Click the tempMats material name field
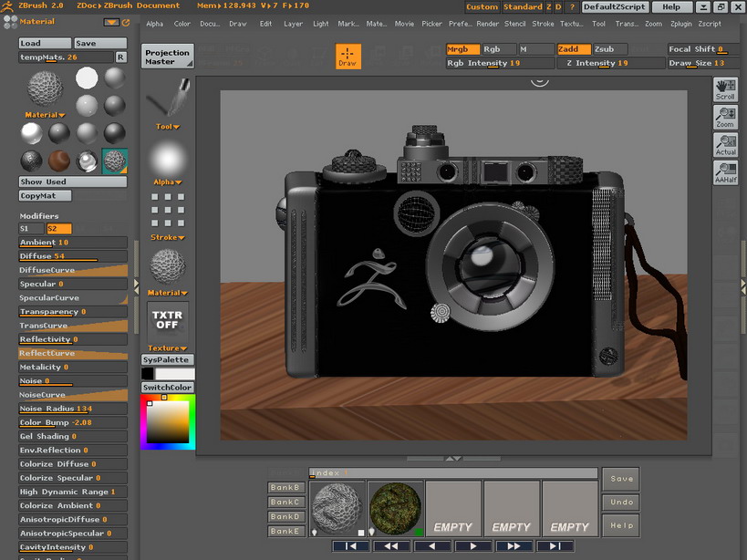This screenshot has width=747, height=560. (x=67, y=57)
